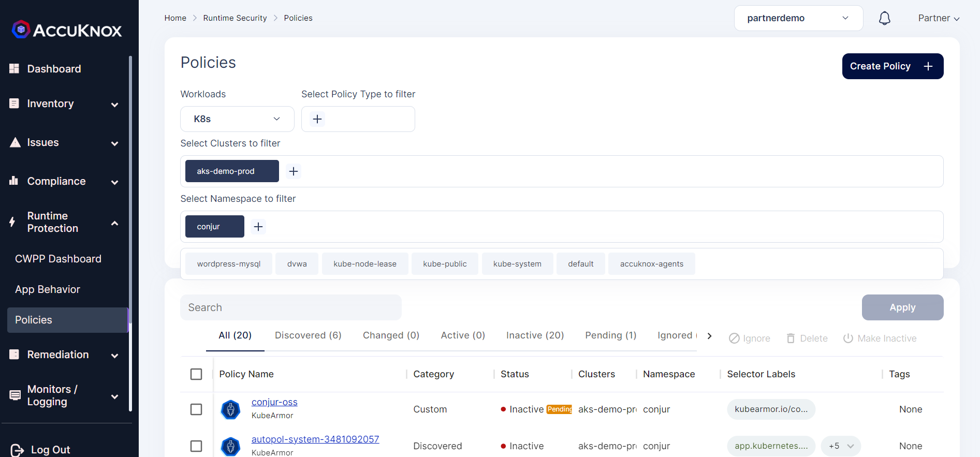980x457 pixels.
Task: Expand the Compliance sidebar section
Action: tap(115, 182)
